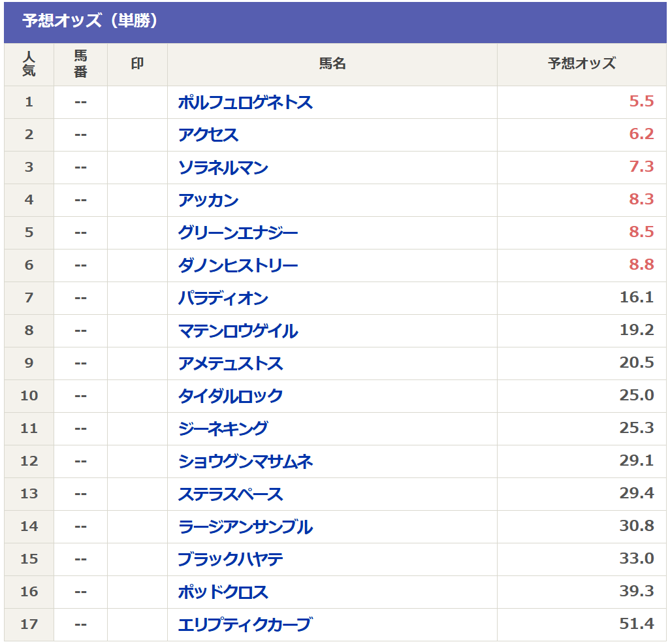Open タイダルロック horse page
Screen dimensions: 670x644
tap(231, 396)
